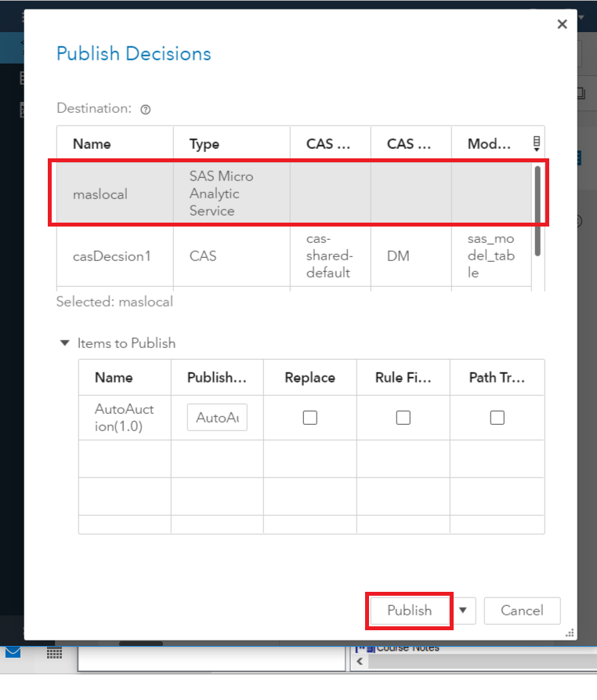This screenshot has width=597, height=700.
Task: Click the Publish button
Action: click(x=409, y=610)
